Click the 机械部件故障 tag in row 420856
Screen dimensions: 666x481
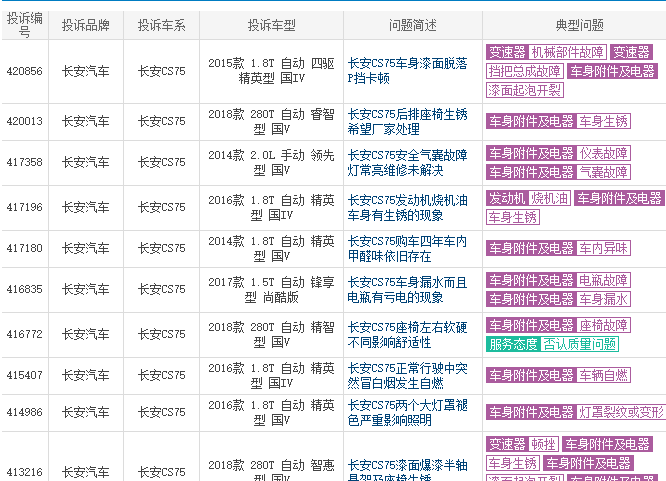(567, 52)
